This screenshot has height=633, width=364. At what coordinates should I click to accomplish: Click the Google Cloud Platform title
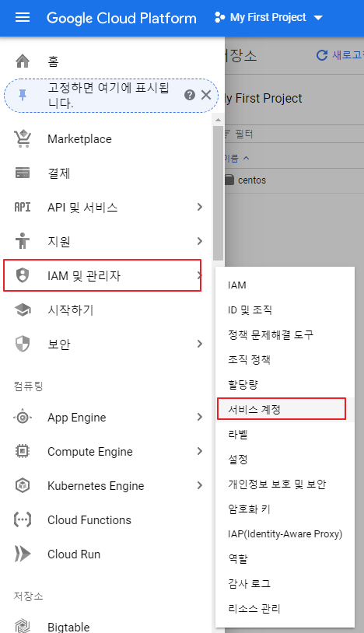(x=121, y=18)
